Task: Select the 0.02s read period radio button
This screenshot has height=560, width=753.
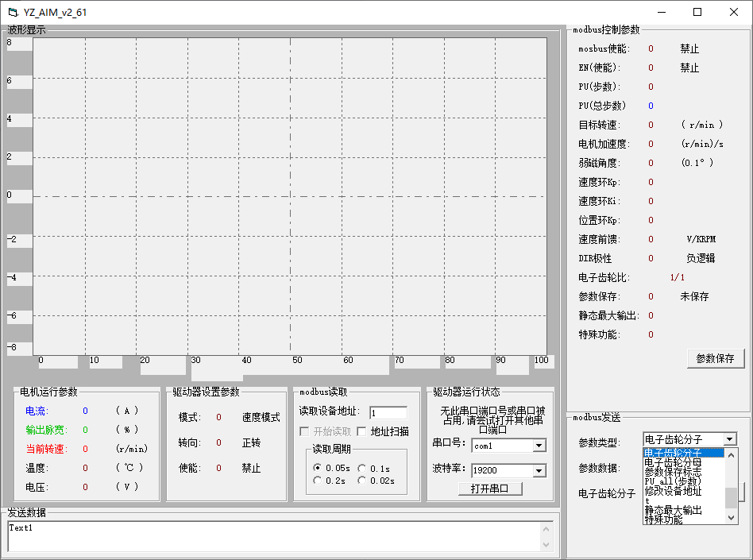Action: 361,481
